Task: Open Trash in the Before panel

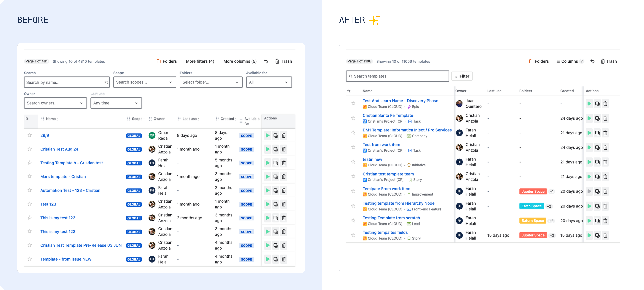Action: pyautogui.click(x=284, y=61)
